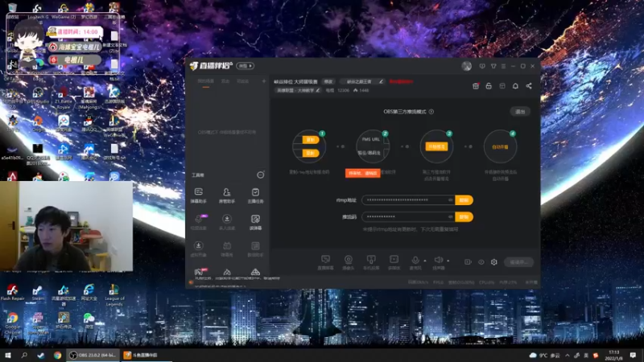Open the League of Legends desktop shortcut
The height and width of the screenshot is (362, 644).
coord(114,295)
